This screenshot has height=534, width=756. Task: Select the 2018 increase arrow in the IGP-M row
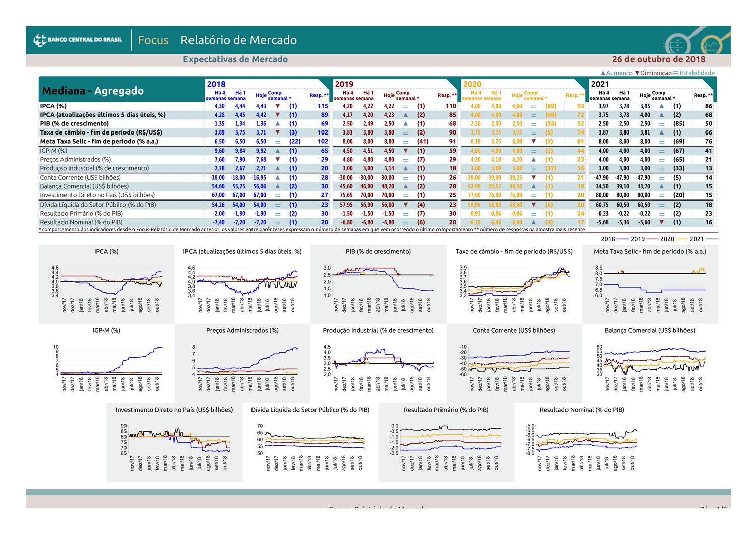[x=277, y=151]
